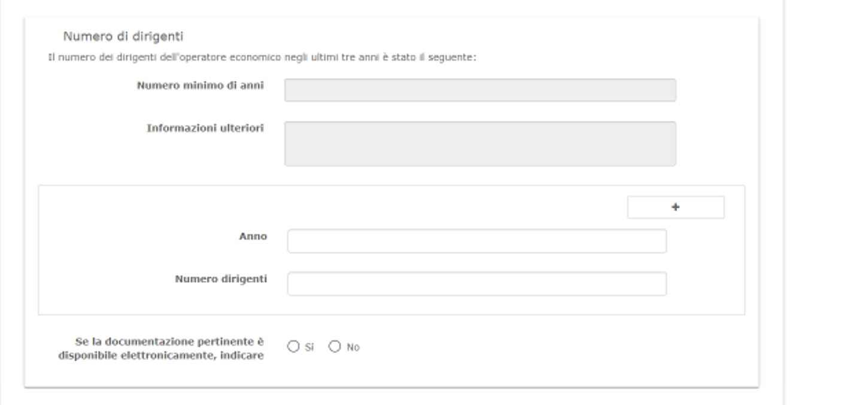The height and width of the screenshot is (405, 868).
Task: Click the Anno field label
Action: tap(253, 236)
